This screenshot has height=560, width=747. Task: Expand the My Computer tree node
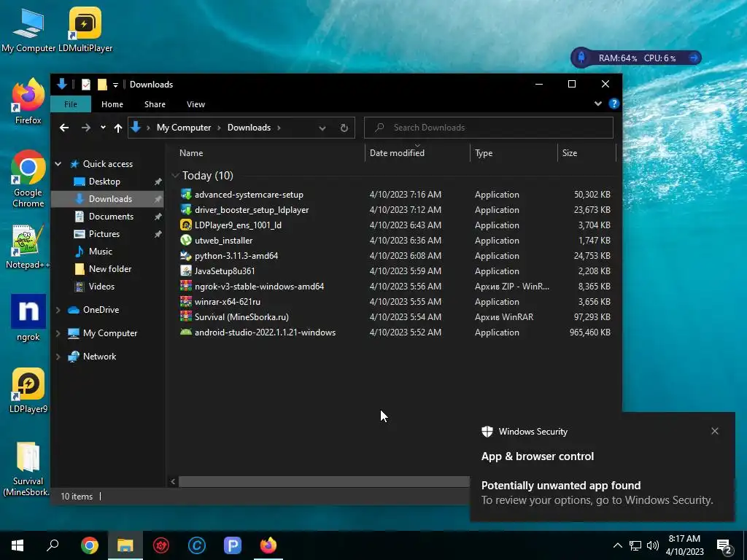click(58, 333)
